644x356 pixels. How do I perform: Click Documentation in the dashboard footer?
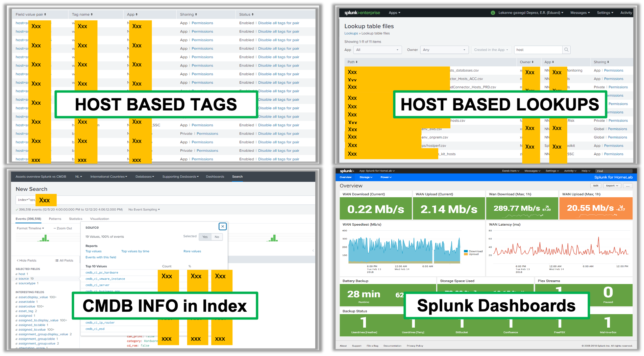392,346
